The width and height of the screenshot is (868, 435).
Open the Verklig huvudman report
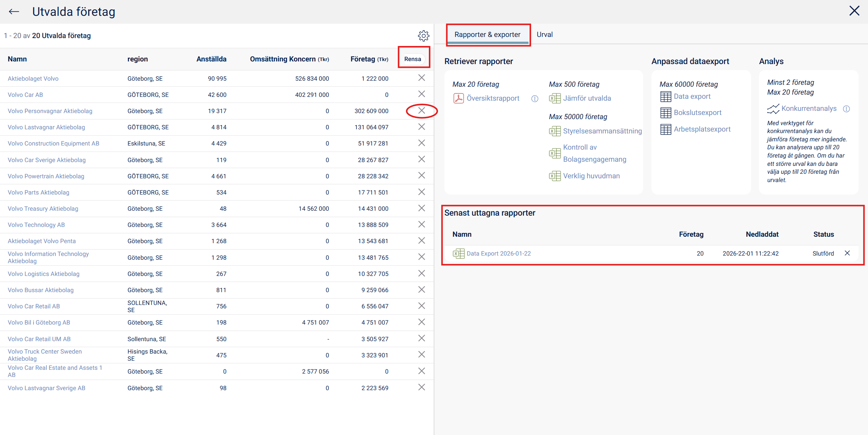coord(591,176)
